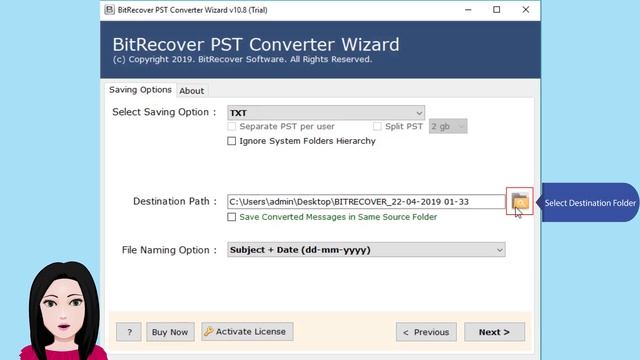Screen dimensions: 640x360
Task: Maximize the PST Converter Wizard window
Action: click(496, 10)
